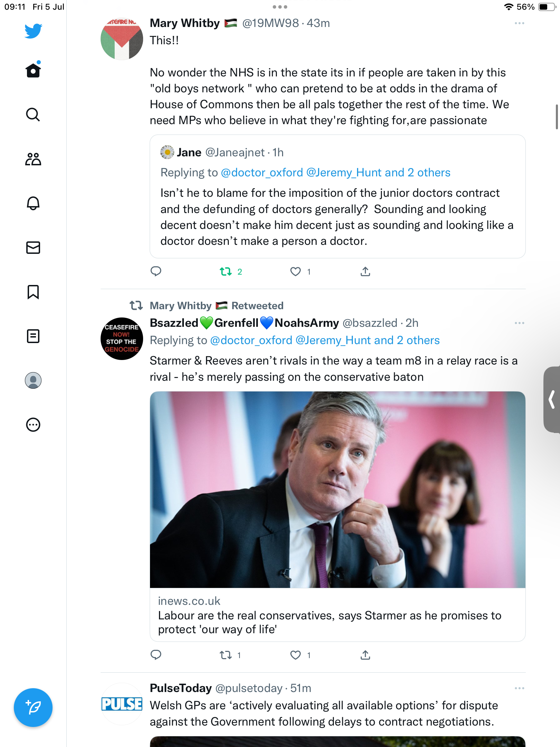Click the vertical scrollbar on right edge
560x747 pixels.
557,117
